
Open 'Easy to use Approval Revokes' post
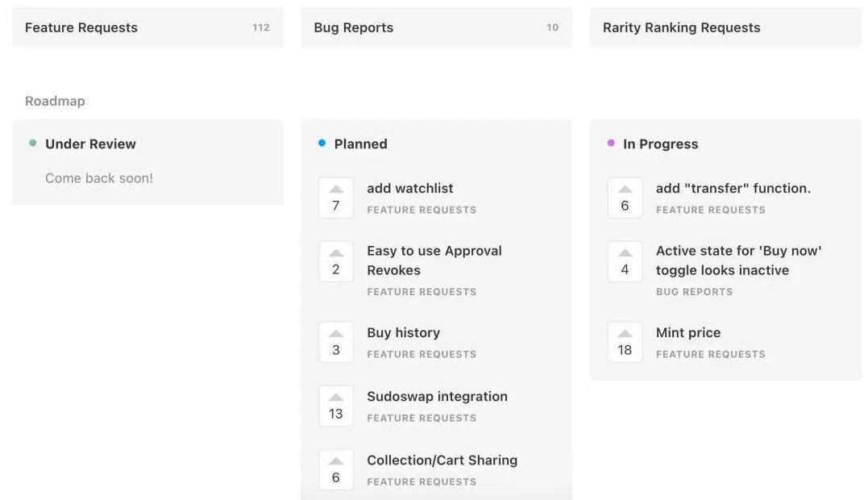click(x=434, y=260)
